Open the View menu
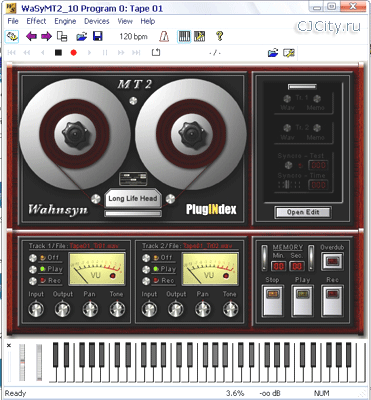Image resolution: width=371 pixels, height=400 pixels. (x=125, y=21)
